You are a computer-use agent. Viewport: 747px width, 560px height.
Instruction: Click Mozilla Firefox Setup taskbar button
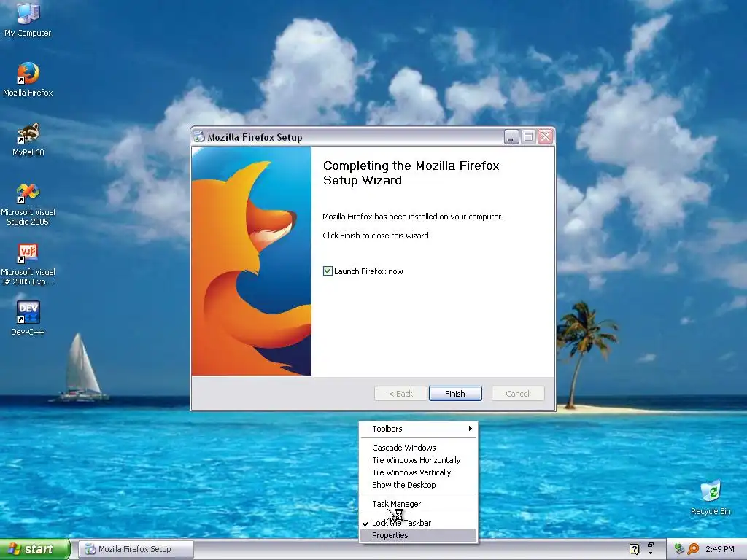(136, 549)
